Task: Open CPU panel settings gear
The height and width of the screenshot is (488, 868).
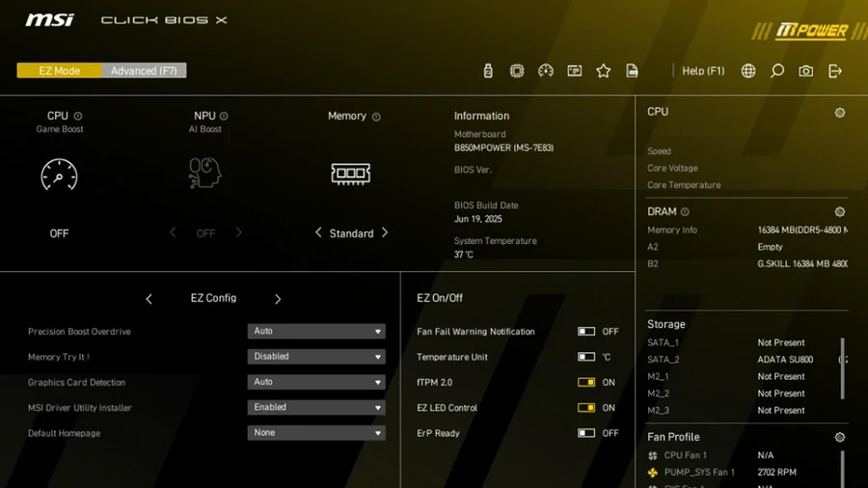Action: coord(840,113)
